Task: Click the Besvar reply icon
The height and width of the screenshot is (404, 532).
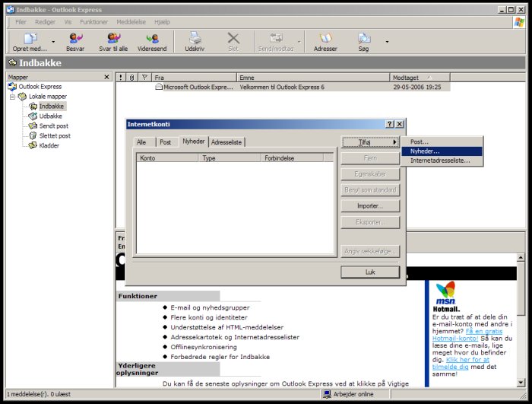Action: point(75,38)
